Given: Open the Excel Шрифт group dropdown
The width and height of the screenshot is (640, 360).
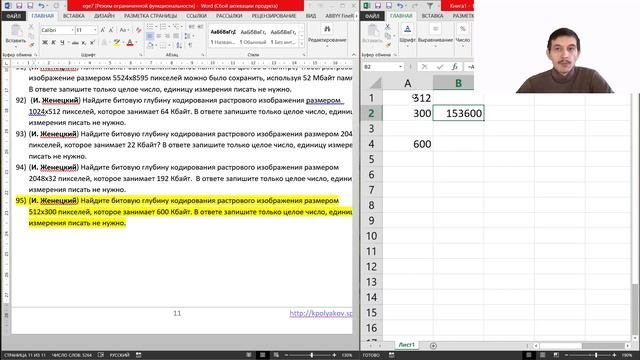Looking at the screenshot, I should click(407, 34).
